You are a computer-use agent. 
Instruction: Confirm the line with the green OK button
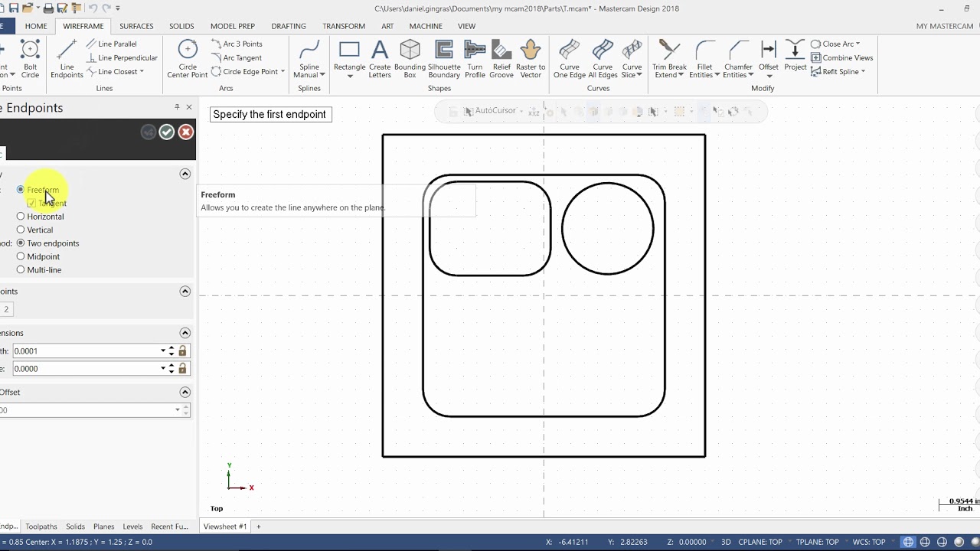click(x=167, y=132)
